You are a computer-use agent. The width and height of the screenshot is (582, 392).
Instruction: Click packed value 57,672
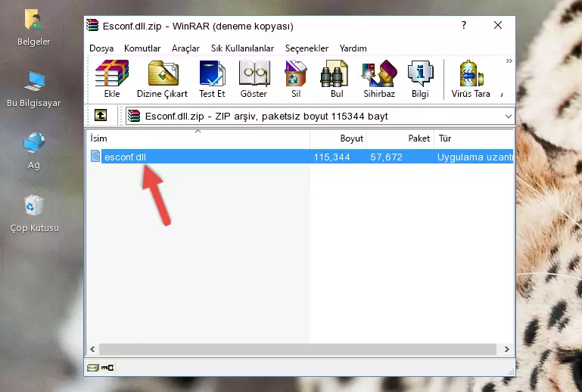[386, 157]
